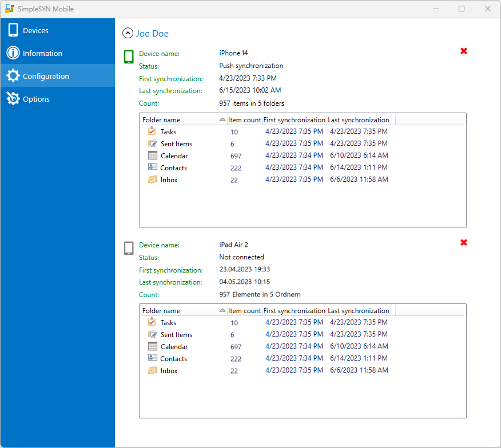
Task: Click the 'iPhone 14' device name value
Action: click(x=233, y=53)
